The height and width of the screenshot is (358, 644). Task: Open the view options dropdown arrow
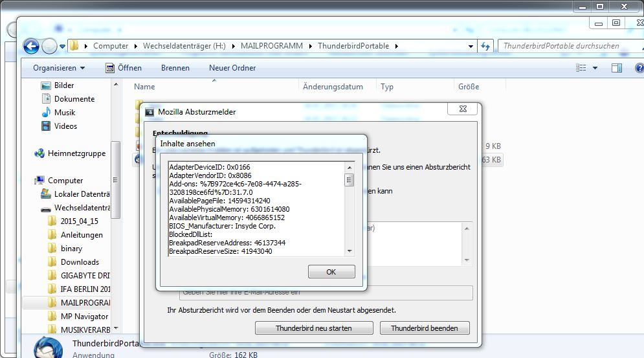(x=595, y=68)
